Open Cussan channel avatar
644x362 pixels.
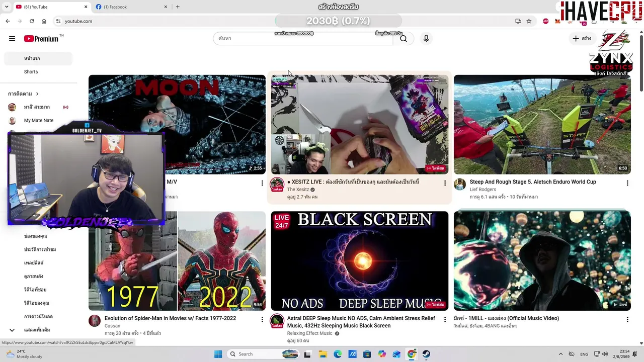pos(95,321)
